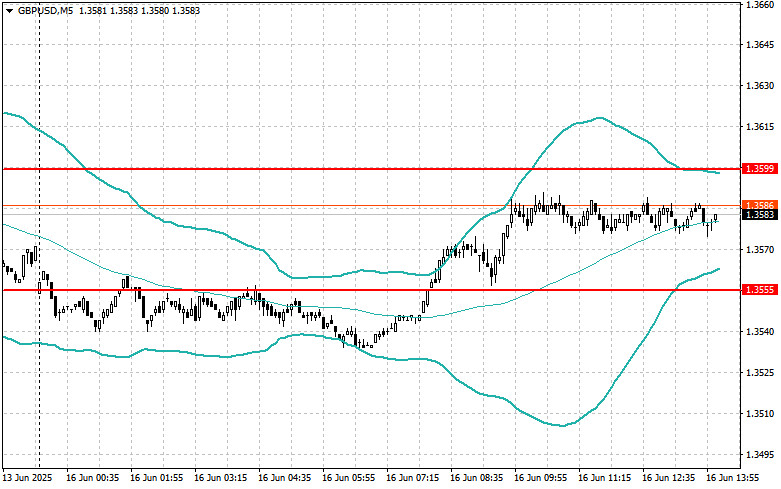Click the 16 Jun 07:15 time label
The image size is (781, 489).
[x=412, y=478]
